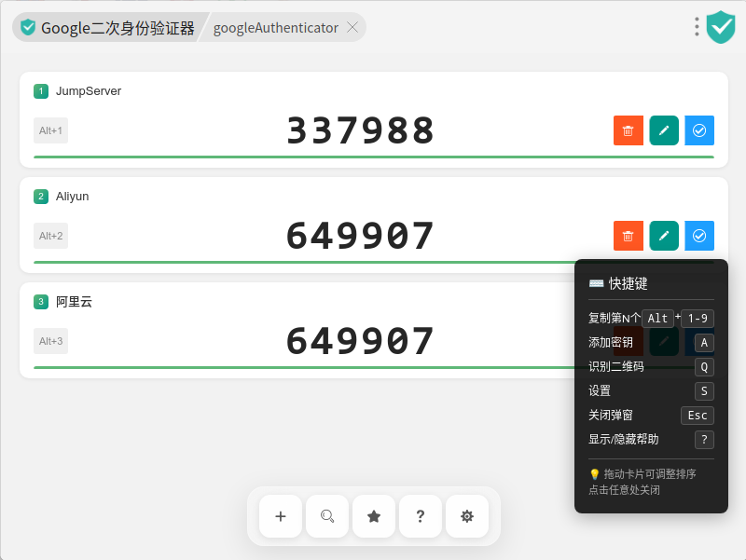Click the 设置 shortcut row in popup
Image resolution: width=746 pixels, height=560 pixels.
tap(651, 390)
